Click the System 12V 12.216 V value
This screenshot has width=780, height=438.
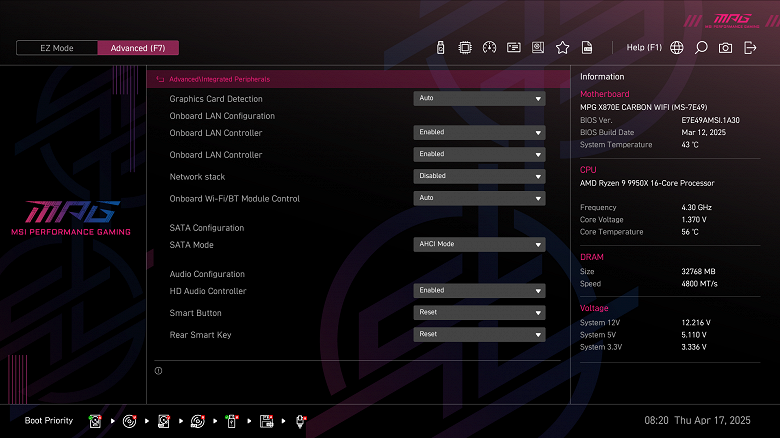pos(695,323)
